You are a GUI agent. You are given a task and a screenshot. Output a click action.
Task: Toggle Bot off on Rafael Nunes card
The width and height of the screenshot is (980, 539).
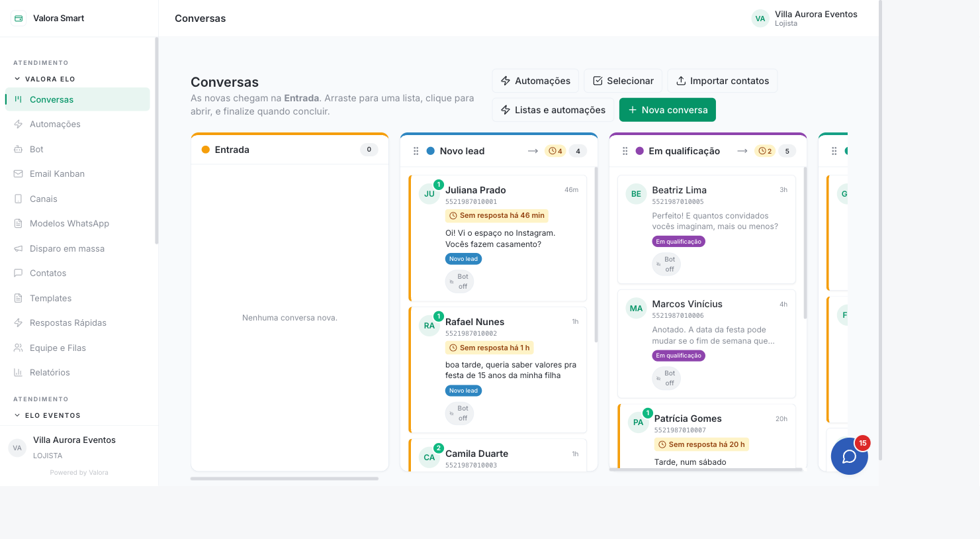(460, 413)
